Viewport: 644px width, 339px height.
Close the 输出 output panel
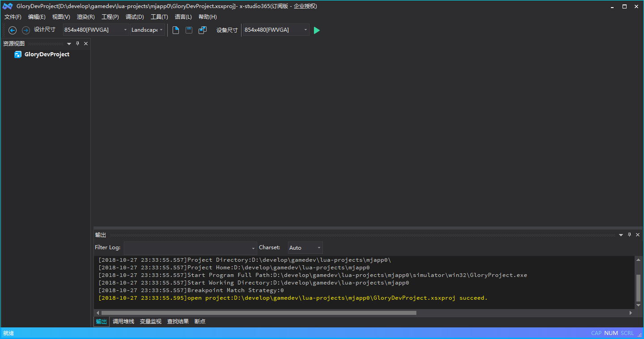point(638,234)
